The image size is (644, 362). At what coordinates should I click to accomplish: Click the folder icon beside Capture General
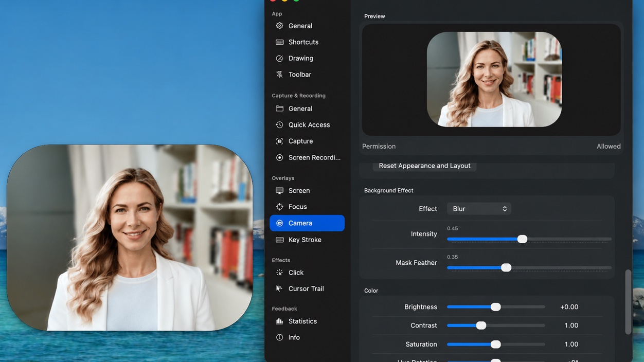279,108
